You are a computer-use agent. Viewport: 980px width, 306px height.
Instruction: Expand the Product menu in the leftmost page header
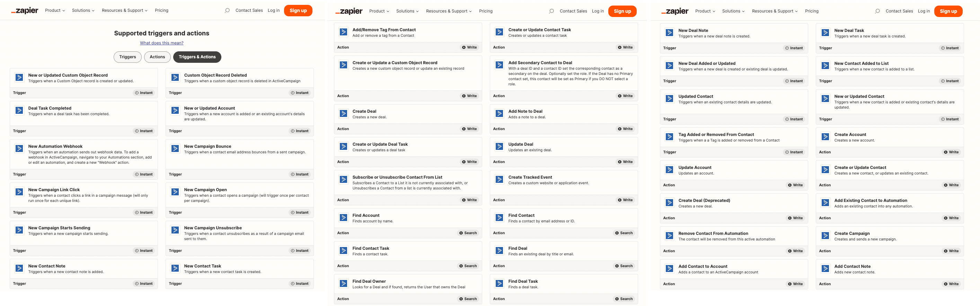[55, 11]
